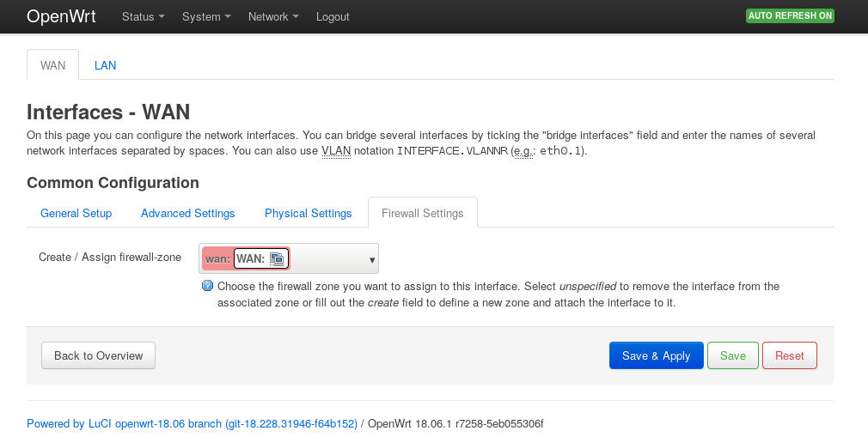The height and width of the screenshot is (443, 868).
Task: Open the Powered by LuCI link
Action: tap(192, 423)
